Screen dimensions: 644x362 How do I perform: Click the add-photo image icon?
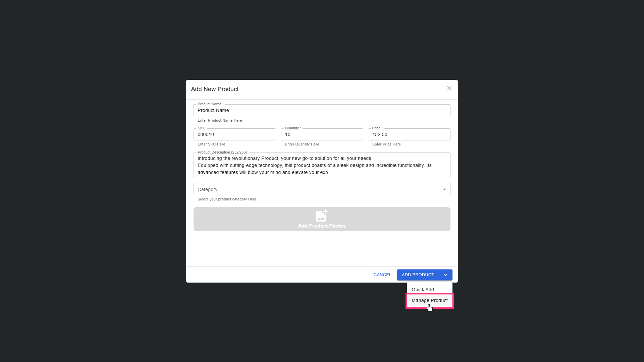[322, 216]
